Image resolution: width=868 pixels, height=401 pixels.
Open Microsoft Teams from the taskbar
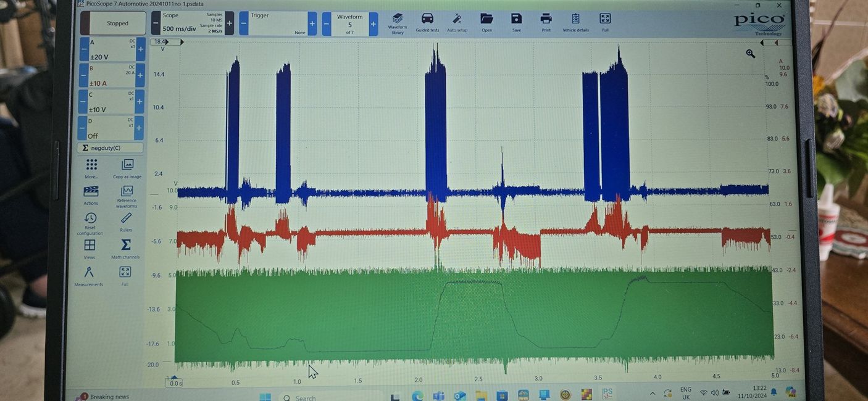pyautogui.click(x=438, y=396)
